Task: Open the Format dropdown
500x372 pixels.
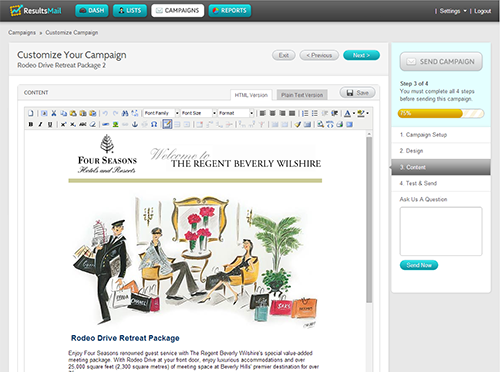Action: [236, 113]
